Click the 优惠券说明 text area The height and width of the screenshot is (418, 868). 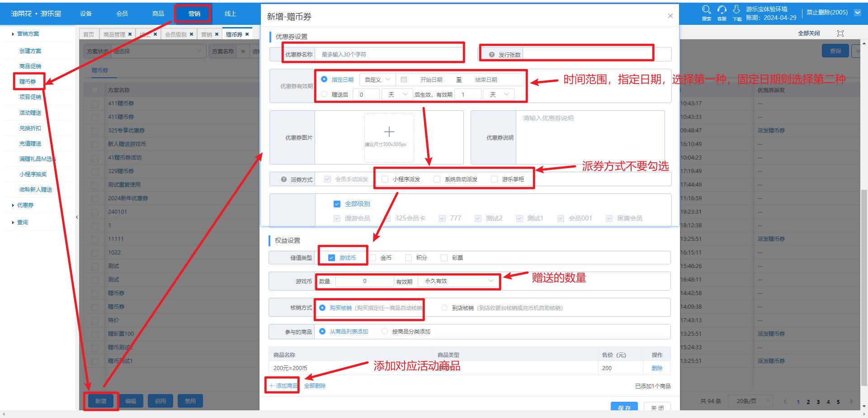(590, 137)
